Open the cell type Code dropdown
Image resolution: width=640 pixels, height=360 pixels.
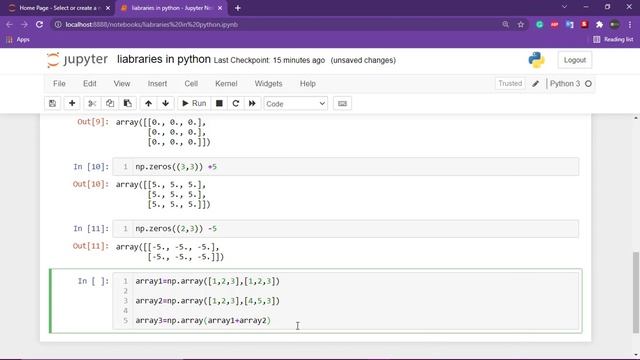coord(296,104)
